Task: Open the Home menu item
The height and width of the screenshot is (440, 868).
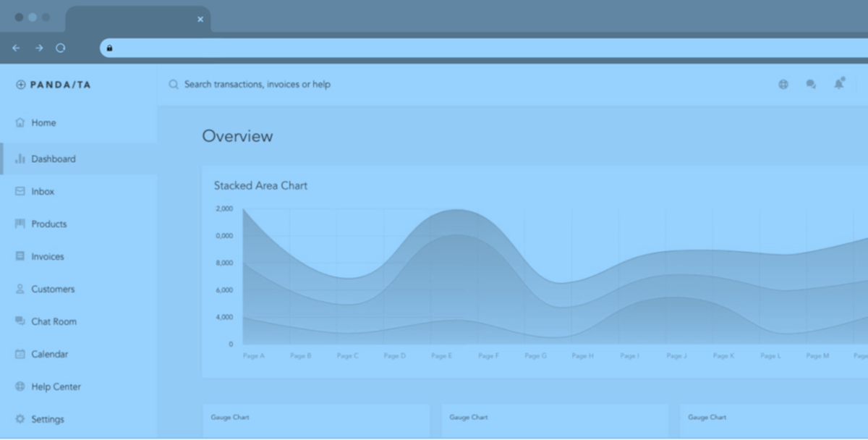Action: [x=79, y=123]
